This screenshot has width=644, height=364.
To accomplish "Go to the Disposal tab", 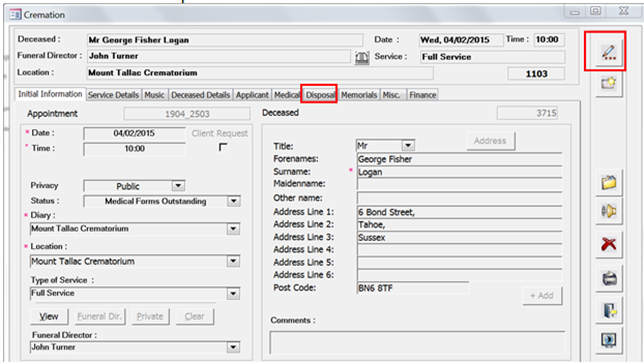I will (320, 95).
